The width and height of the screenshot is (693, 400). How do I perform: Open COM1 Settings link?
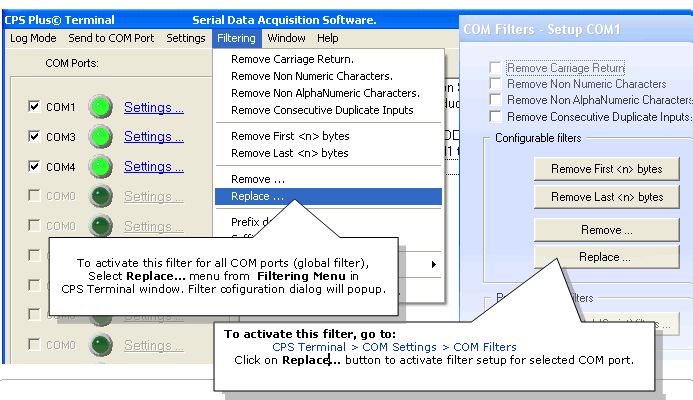click(154, 107)
